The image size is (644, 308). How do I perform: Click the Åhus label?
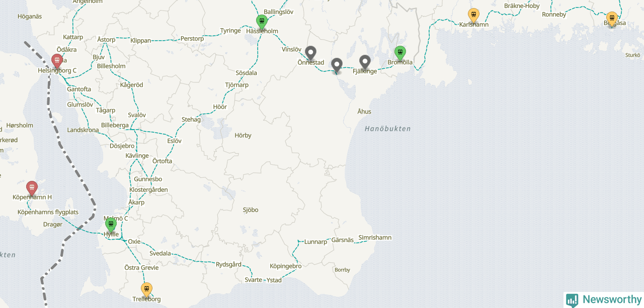tap(364, 112)
